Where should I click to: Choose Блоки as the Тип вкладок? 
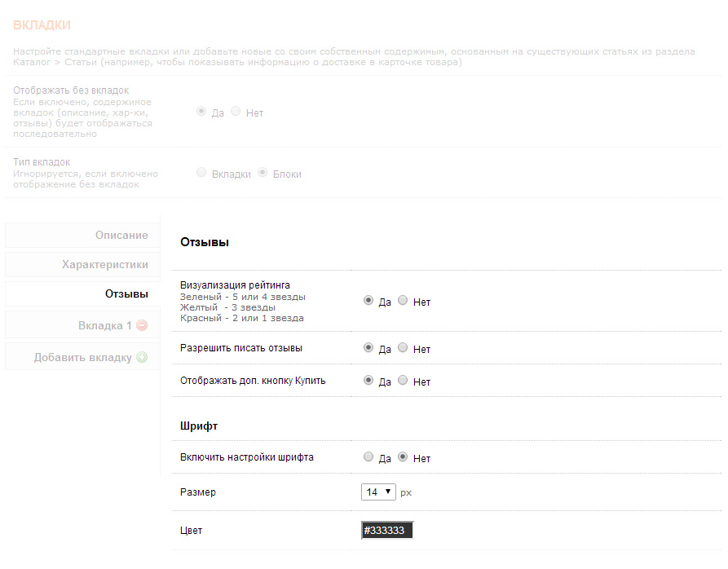(263, 173)
